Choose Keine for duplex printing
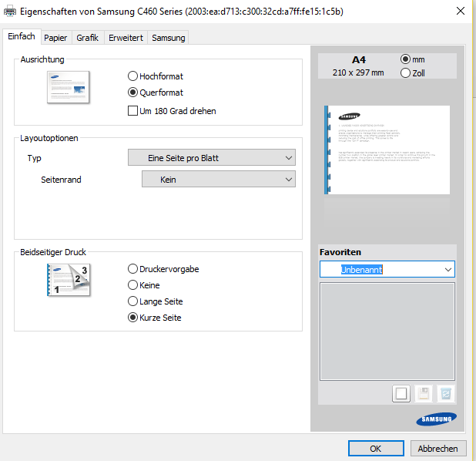Screen dimensions: 476x461 pyautogui.click(x=144, y=285)
